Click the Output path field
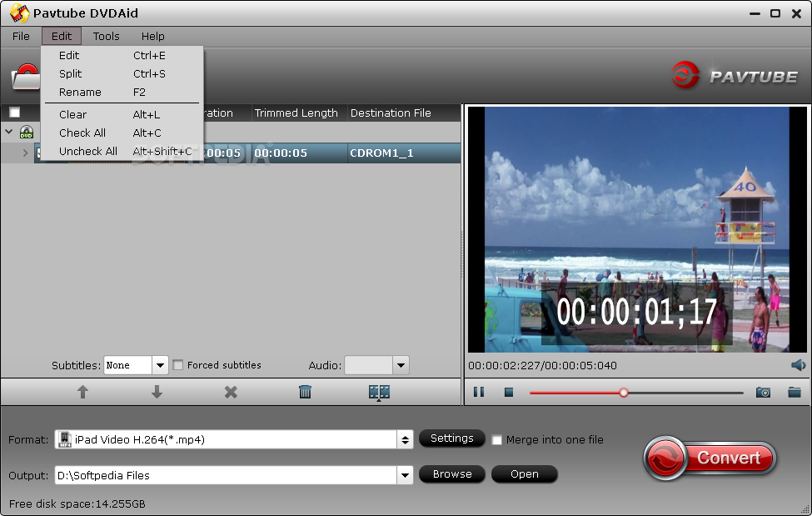 point(227,475)
